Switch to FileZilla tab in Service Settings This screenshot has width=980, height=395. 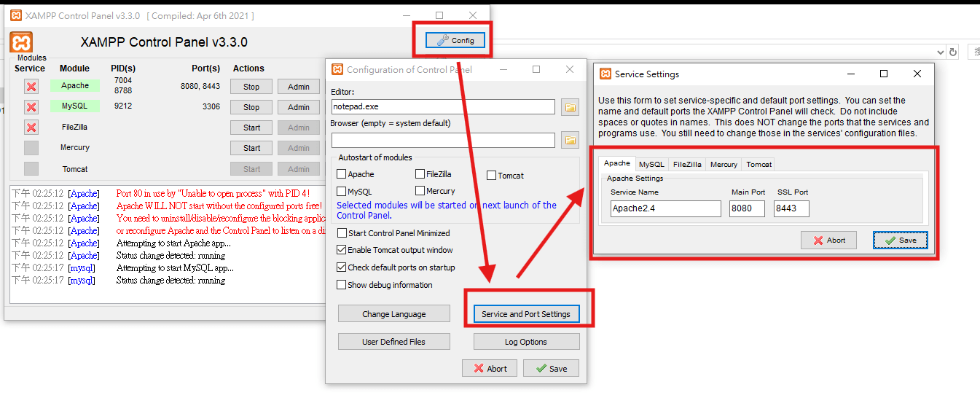pos(687,164)
